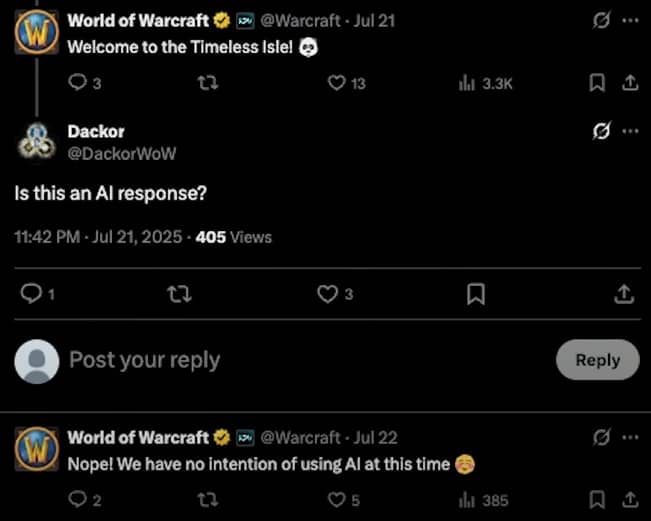Open the Jul 22 timestamp link
The width and height of the screenshot is (651, 521).
375,438
